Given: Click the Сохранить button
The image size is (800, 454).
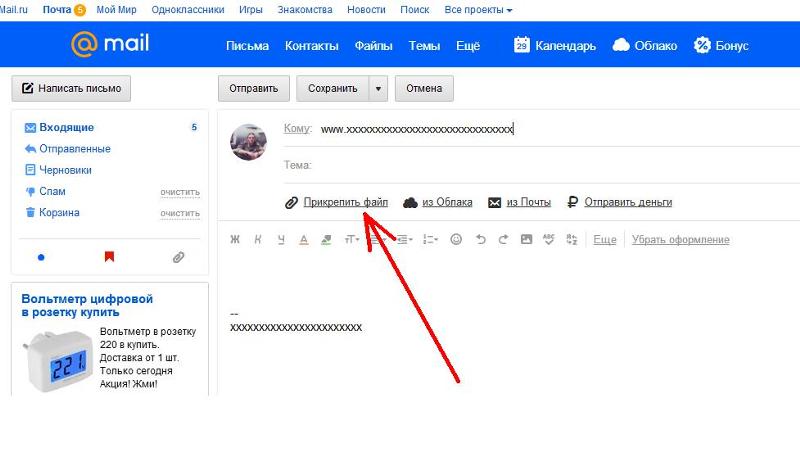Looking at the screenshot, I should (333, 88).
